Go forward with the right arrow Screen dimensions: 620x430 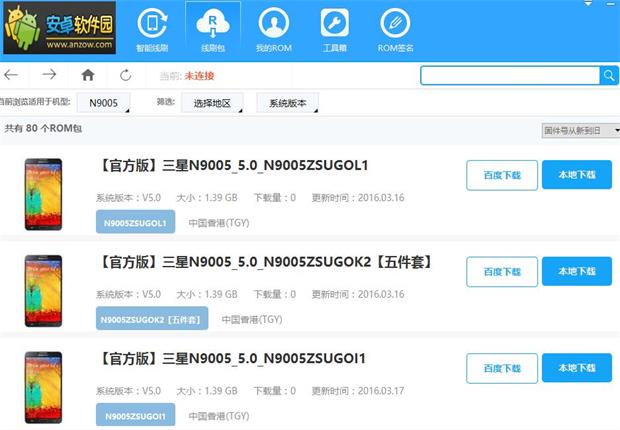point(49,74)
